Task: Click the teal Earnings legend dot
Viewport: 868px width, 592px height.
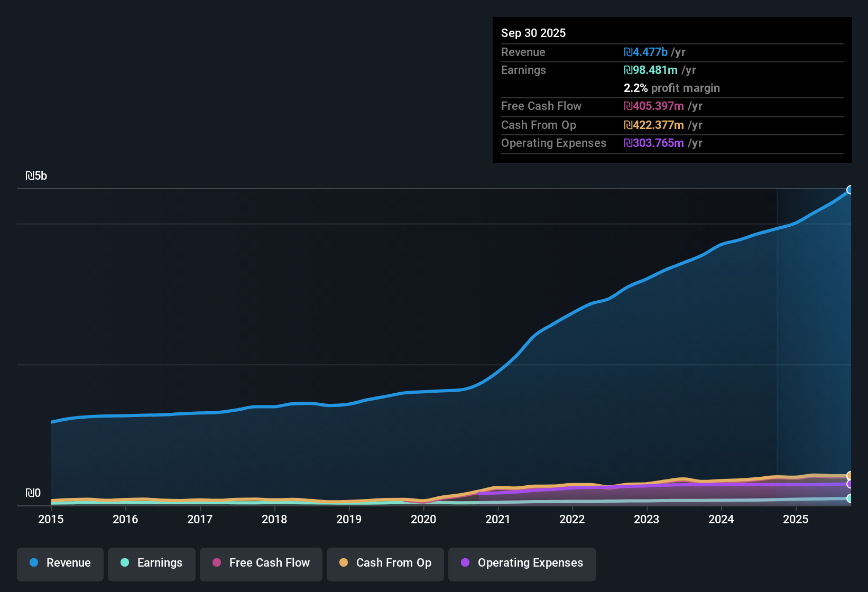Action: 125,563
